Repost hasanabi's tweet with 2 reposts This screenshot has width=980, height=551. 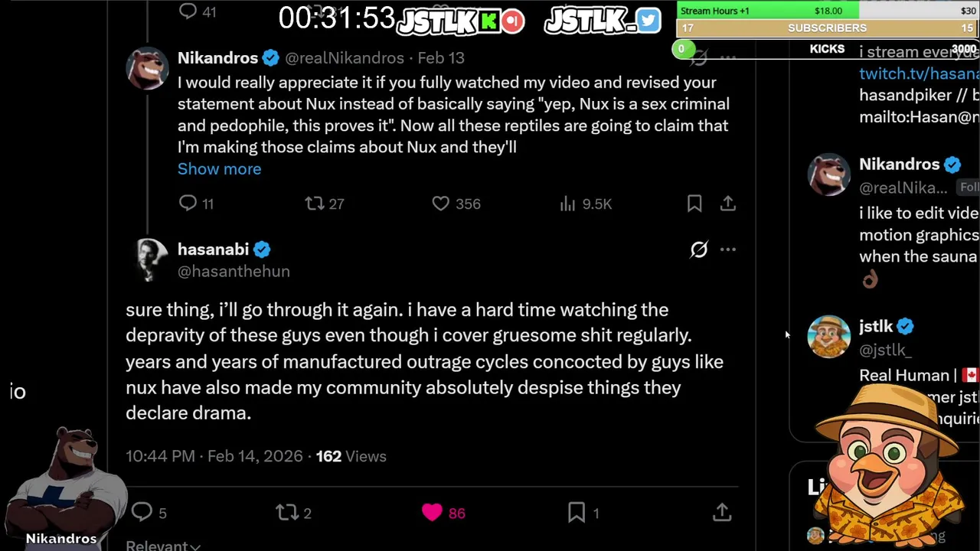coord(286,512)
